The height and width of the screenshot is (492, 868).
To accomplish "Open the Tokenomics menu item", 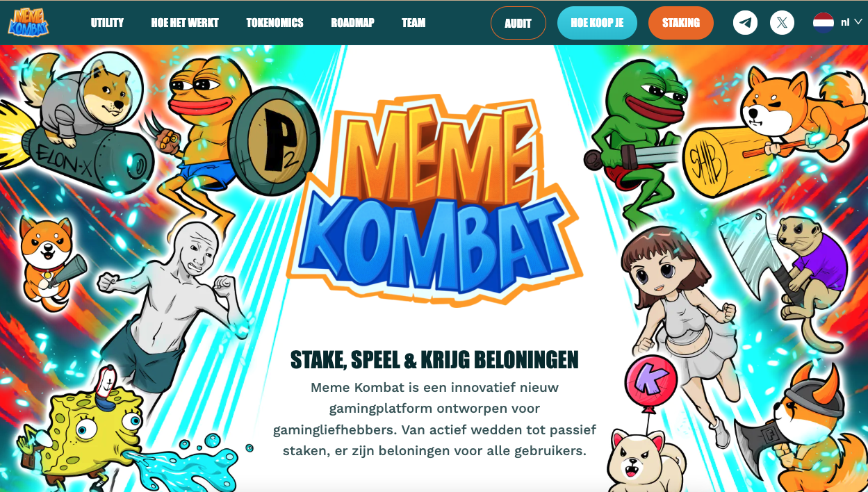I will (x=275, y=23).
